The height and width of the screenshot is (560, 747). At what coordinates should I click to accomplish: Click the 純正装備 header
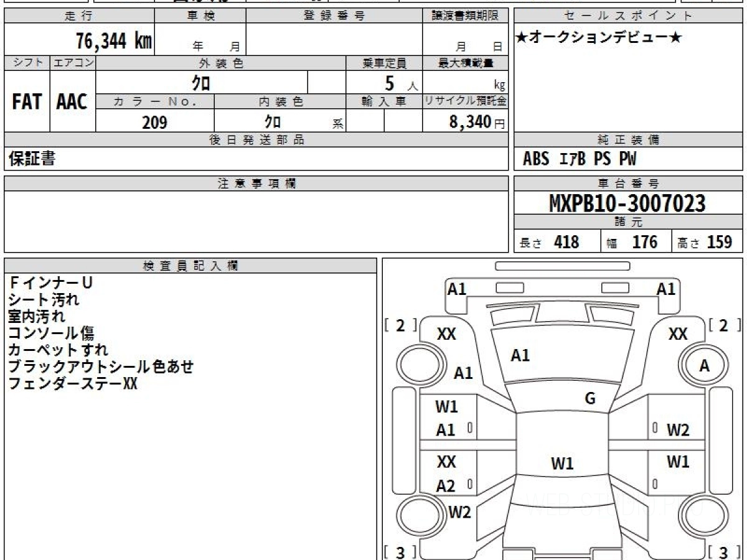tap(628, 140)
